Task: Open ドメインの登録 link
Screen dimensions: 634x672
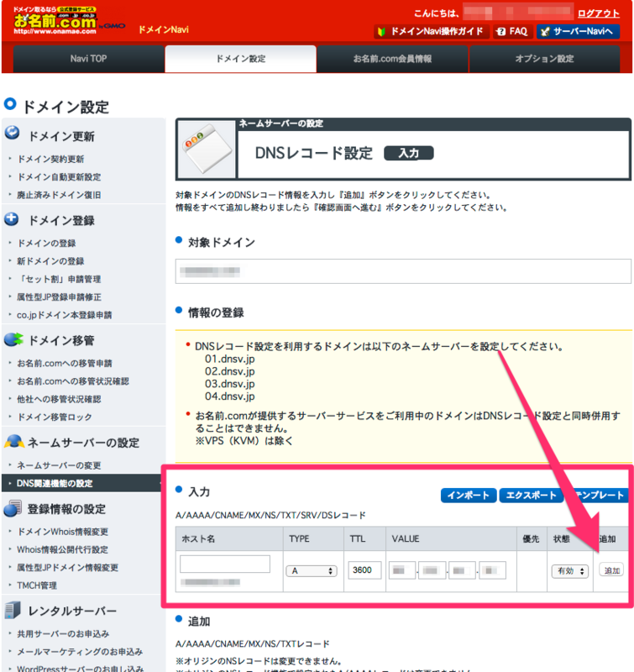Action: point(46,243)
